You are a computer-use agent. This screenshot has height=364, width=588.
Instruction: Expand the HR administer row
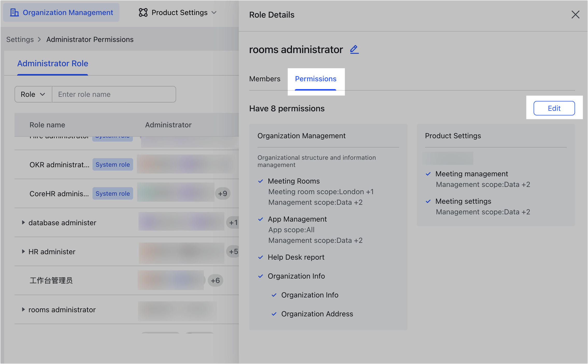coord(23,251)
